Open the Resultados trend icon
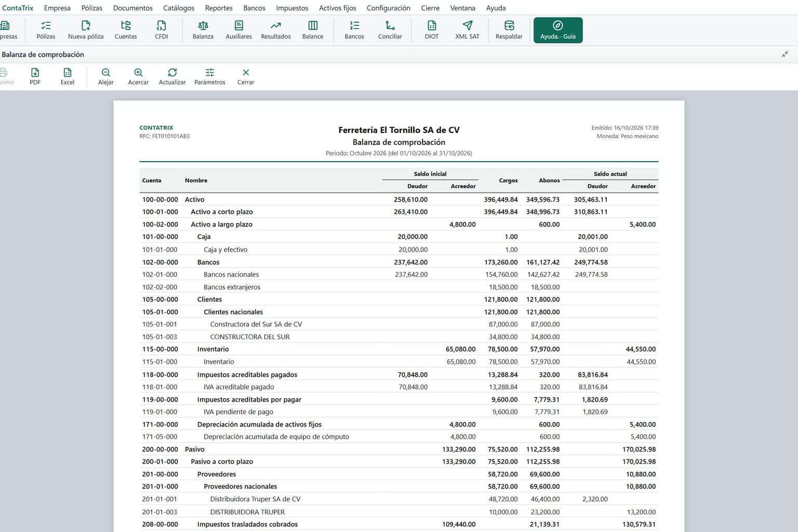Viewport: 798px width, 532px height. (x=276, y=30)
